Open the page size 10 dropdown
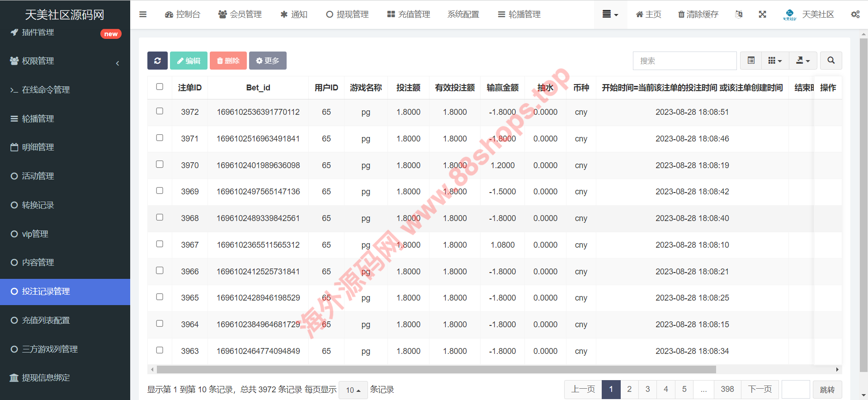 click(x=353, y=390)
